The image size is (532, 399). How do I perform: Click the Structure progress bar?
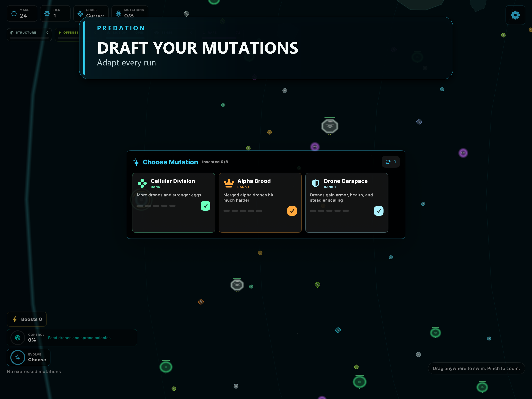click(29, 38)
